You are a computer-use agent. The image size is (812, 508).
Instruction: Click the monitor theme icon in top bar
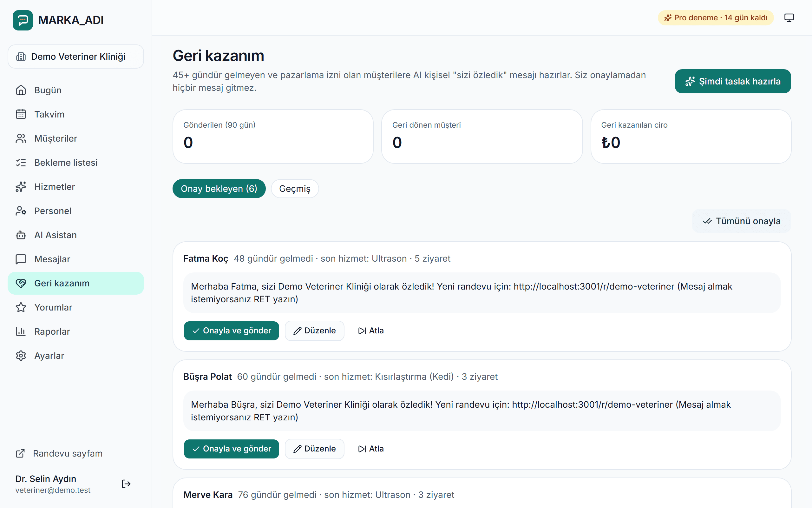coord(789,17)
